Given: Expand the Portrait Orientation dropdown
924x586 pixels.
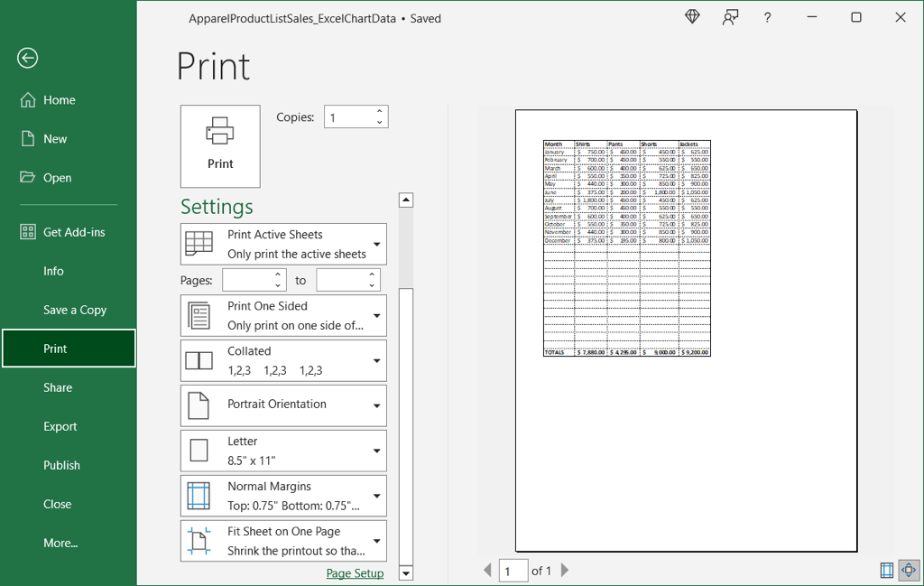Looking at the screenshot, I should pyautogui.click(x=283, y=405).
